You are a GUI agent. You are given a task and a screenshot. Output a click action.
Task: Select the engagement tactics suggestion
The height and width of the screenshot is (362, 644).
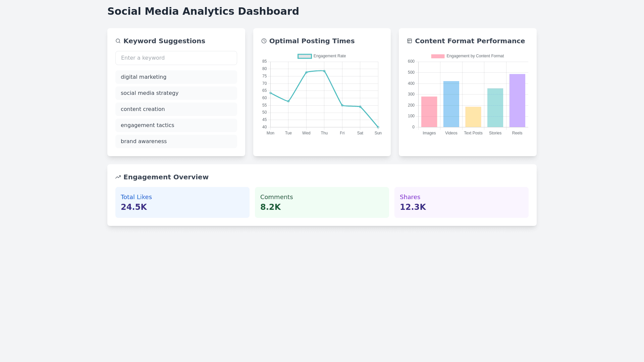176,125
